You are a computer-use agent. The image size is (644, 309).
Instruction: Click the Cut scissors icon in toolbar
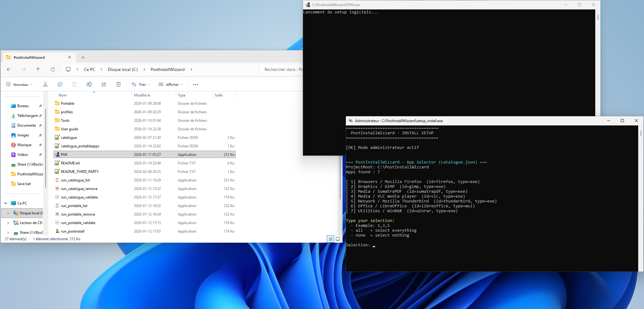[x=45, y=84]
